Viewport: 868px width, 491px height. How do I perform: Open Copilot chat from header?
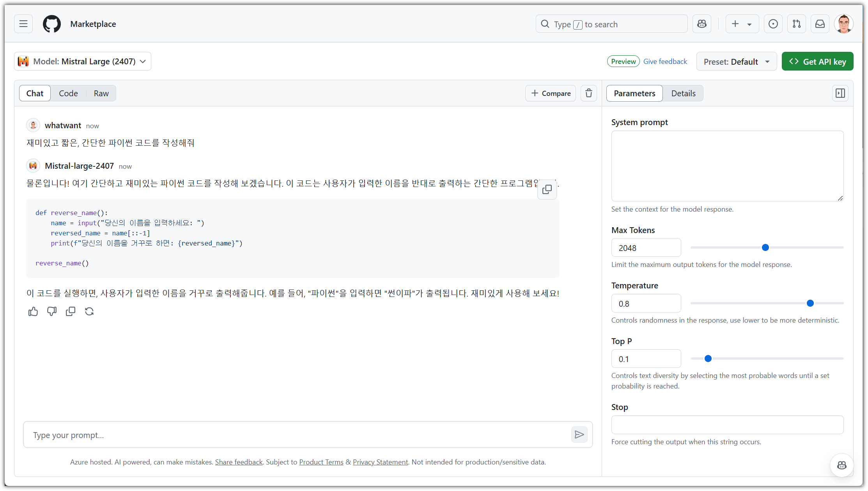tap(701, 24)
